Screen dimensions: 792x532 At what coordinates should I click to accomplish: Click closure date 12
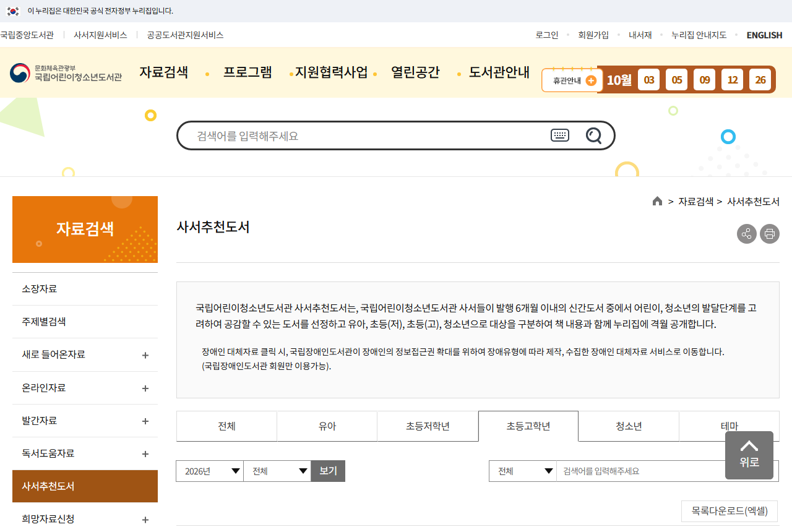click(x=733, y=80)
